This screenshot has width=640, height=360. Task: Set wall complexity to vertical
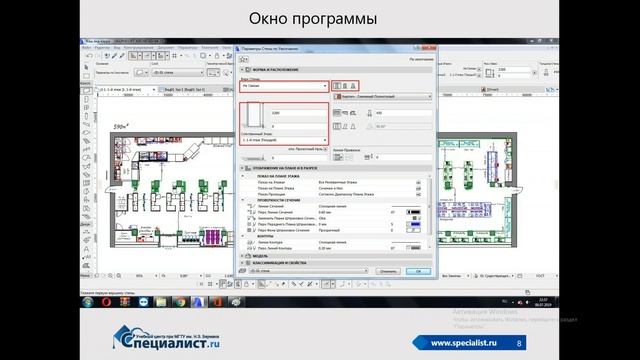pos(337,127)
